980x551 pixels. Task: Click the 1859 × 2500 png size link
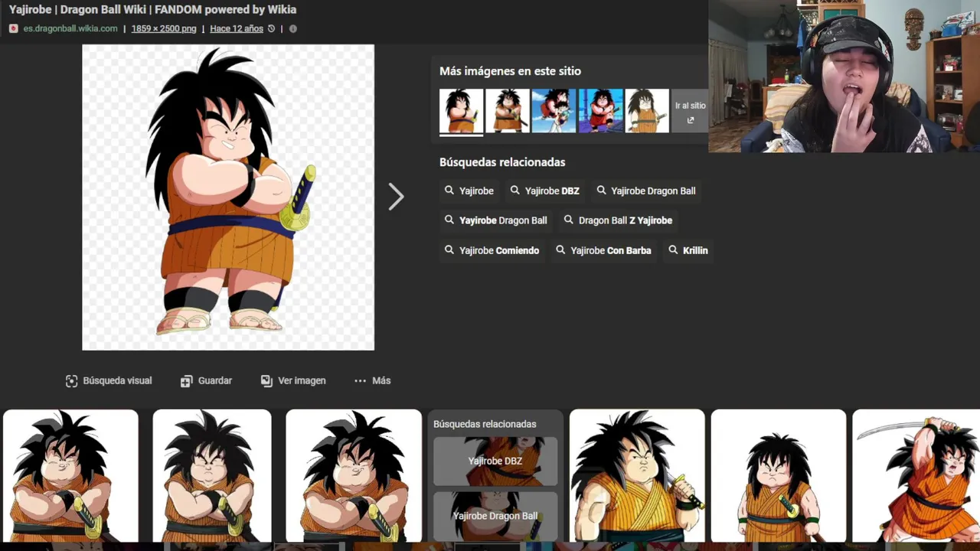(x=164, y=28)
